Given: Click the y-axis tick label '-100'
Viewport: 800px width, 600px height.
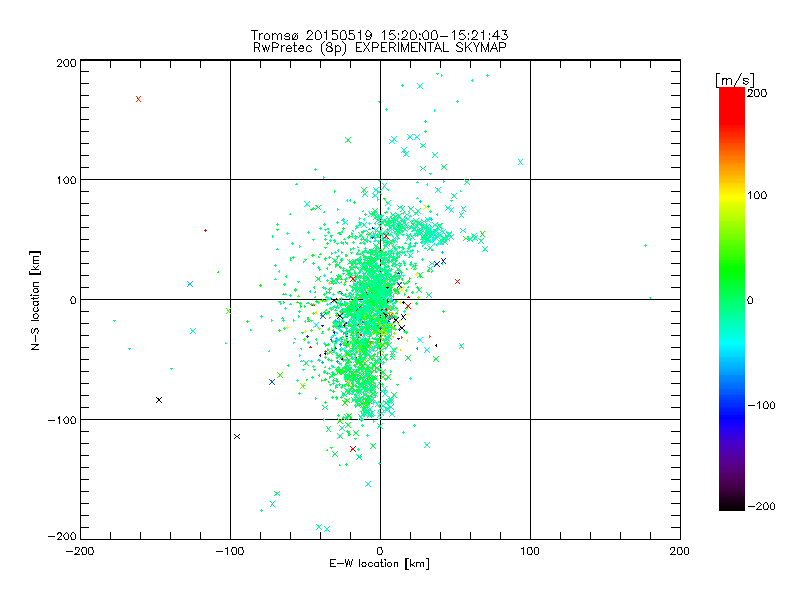Looking at the screenshot, I should pos(62,420).
